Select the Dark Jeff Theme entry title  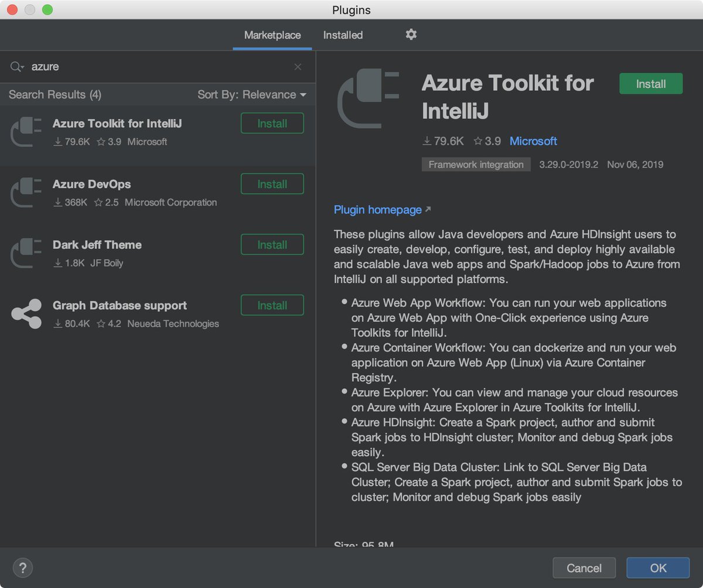pos(97,245)
